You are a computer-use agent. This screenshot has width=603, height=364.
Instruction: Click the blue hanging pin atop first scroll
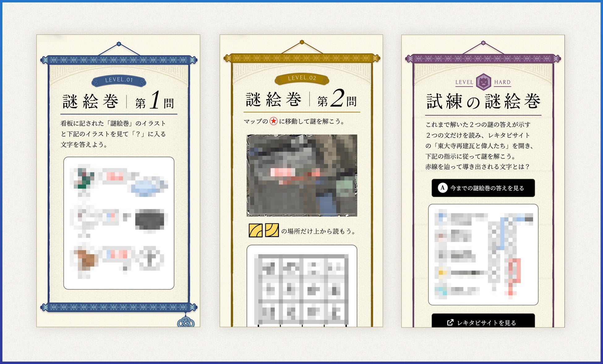[x=119, y=44]
